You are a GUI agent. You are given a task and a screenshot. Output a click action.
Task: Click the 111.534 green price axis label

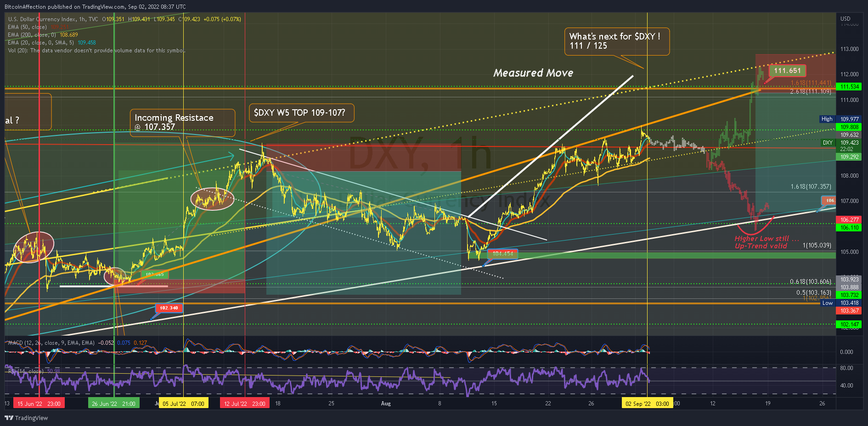[849, 86]
